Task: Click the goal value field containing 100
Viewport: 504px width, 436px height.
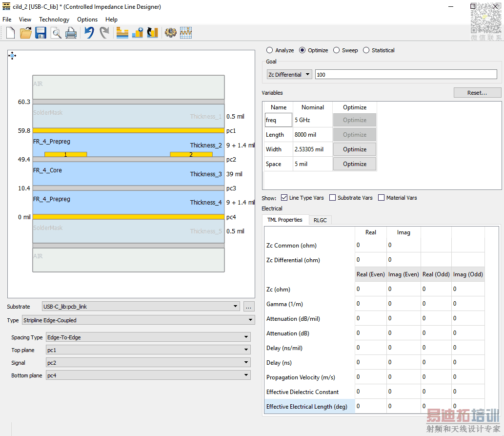Action: click(x=406, y=75)
